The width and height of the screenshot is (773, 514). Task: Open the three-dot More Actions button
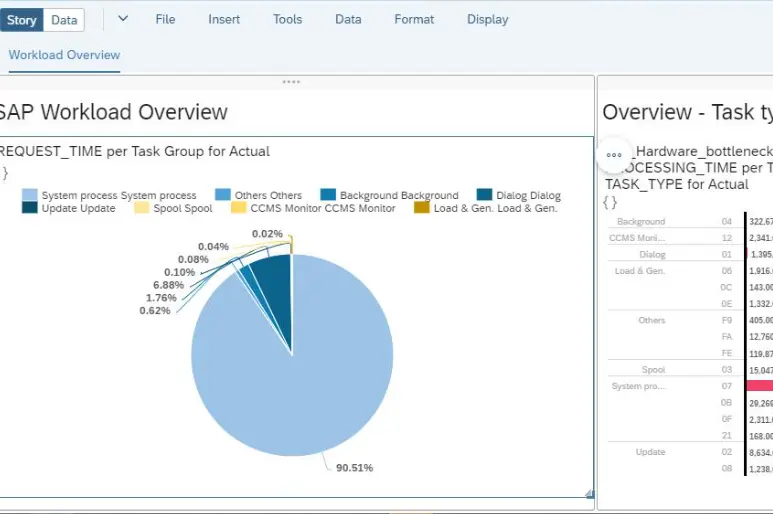(x=614, y=155)
